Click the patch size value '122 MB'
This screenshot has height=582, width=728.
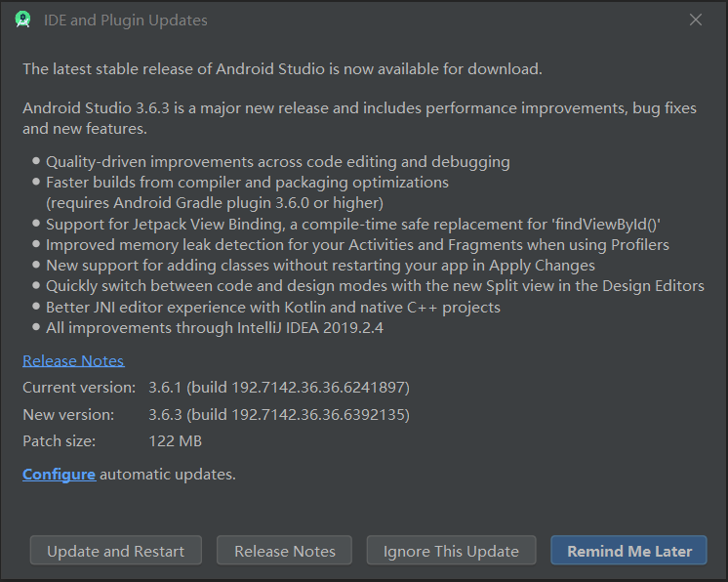(175, 440)
